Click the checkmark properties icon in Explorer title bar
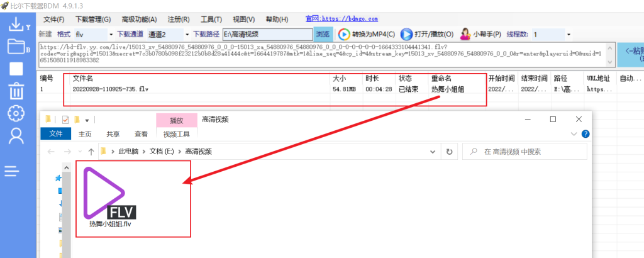This screenshot has height=258, width=644. (65, 120)
